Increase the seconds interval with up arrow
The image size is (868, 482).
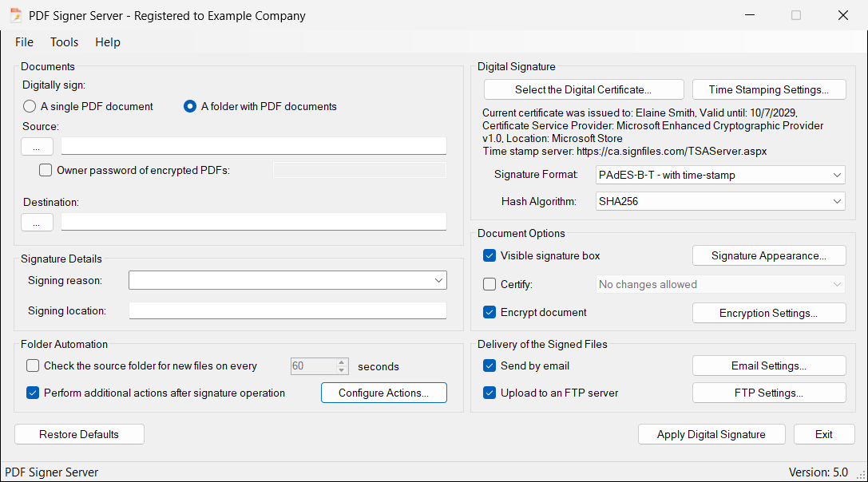point(342,362)
